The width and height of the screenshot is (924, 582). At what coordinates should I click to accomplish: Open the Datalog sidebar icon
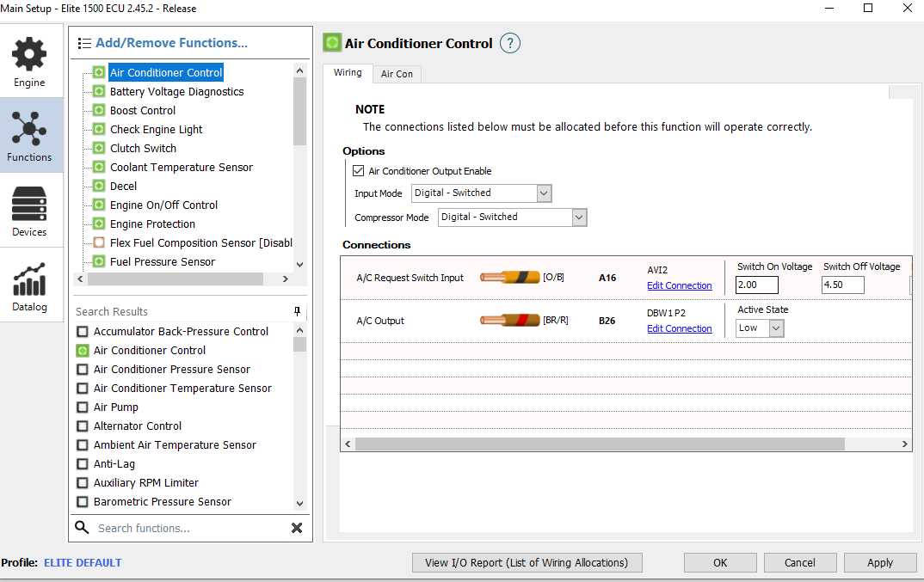[29, 285]
